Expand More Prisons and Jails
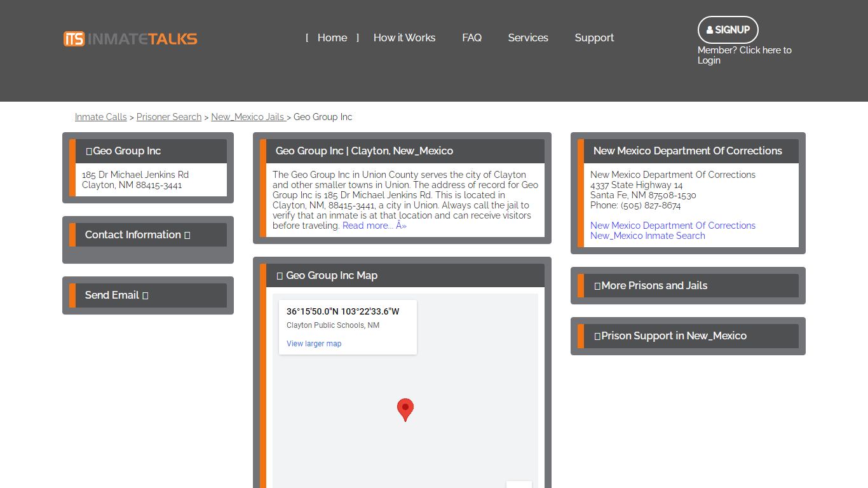This screenshot has width=868, height=488. tap(688, 285)
